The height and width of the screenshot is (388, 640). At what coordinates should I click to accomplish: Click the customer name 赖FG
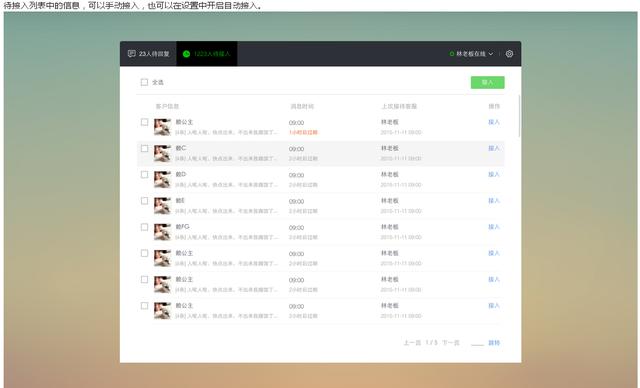[182, 226]
